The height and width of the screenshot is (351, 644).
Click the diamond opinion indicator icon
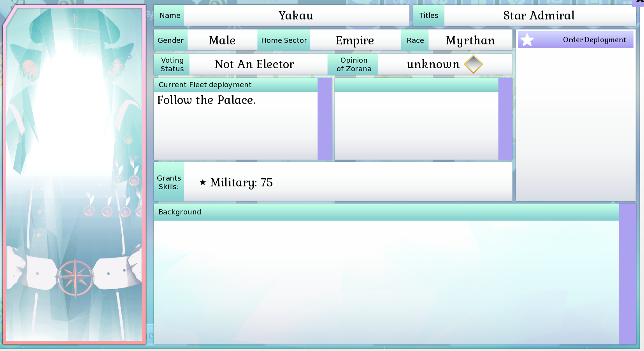473,64
